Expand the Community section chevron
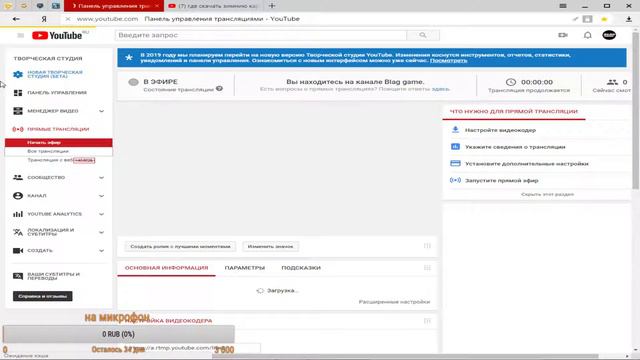Screen dimensions: 640x360 point(101,178)
